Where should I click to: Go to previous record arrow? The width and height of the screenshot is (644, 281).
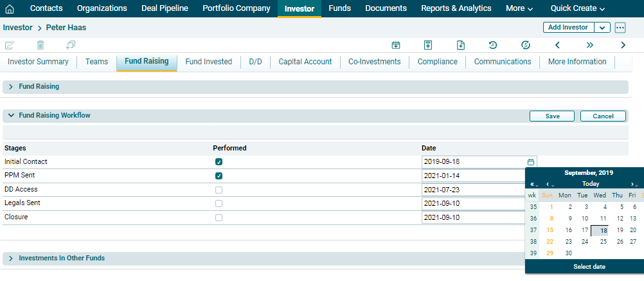tap(557, 45)
